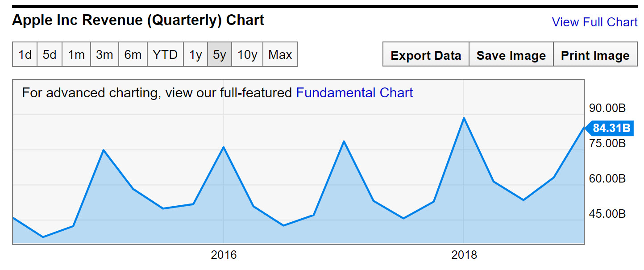Click the 2016 x-axis label

pos(224,255)
